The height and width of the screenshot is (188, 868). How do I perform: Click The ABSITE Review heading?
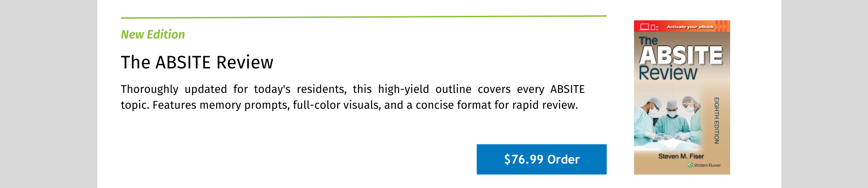click(x=197, y=62)
